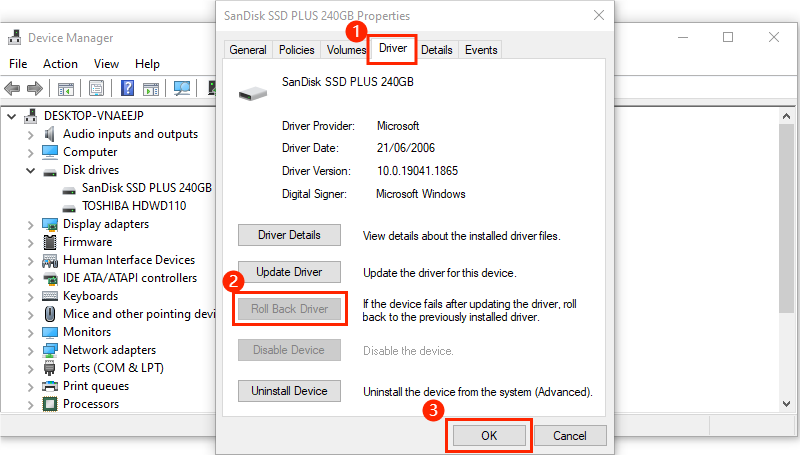Click the driver version 10.0.19041.1865 text

(x=417, y=171)
